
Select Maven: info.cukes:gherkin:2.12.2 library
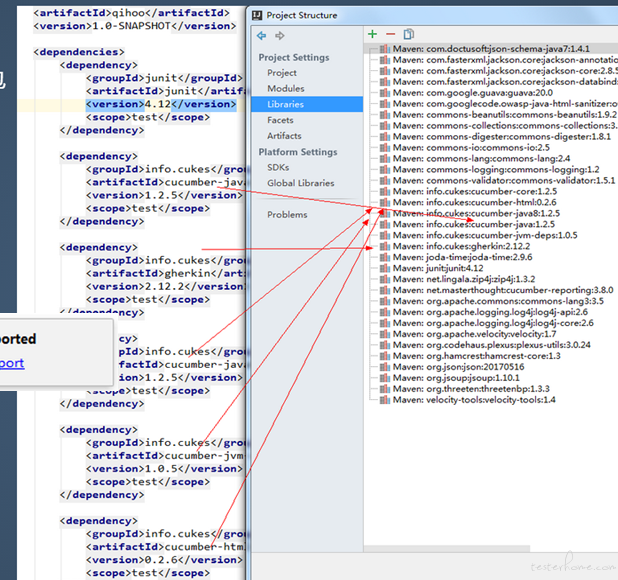pos(461,246)
